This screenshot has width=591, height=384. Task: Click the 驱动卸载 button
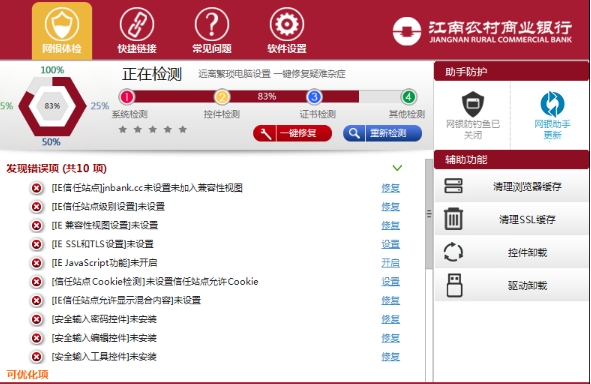[511, 285]
